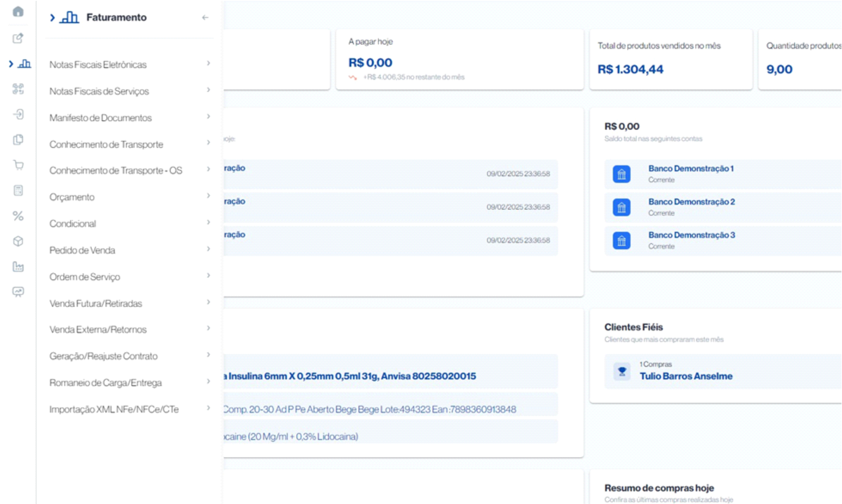The image size is (842, 504).
Task: Click the percent symbol sidebar icon
Action: 18,216
